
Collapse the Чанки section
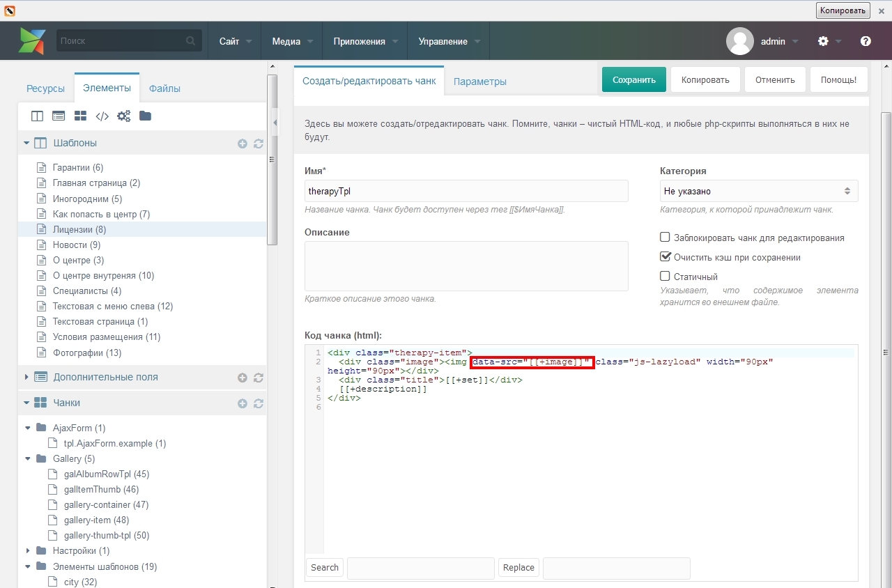(x=26, y=403)
